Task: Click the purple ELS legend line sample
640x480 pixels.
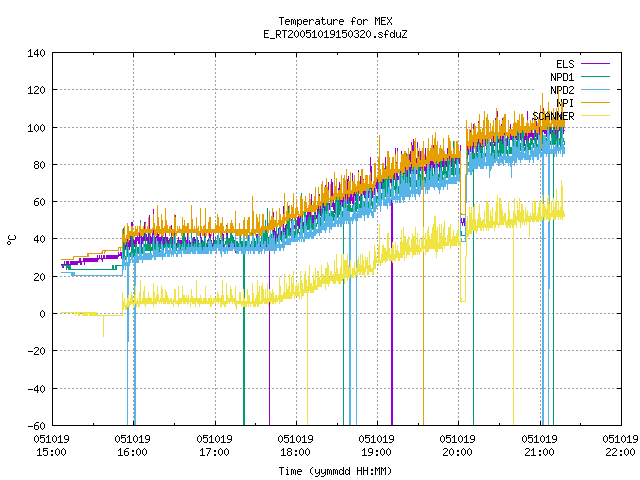Action: click(x=596, y=64)
